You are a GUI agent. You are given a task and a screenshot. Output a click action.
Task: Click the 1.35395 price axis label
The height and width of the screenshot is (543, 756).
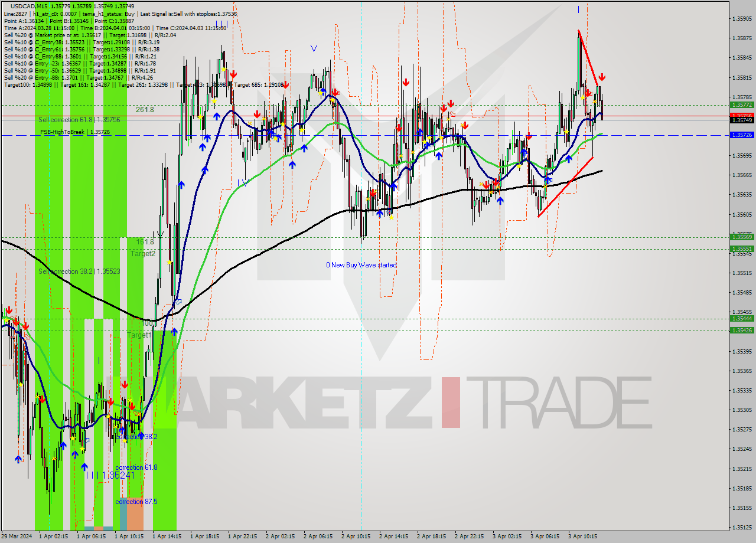click(742, 352)
